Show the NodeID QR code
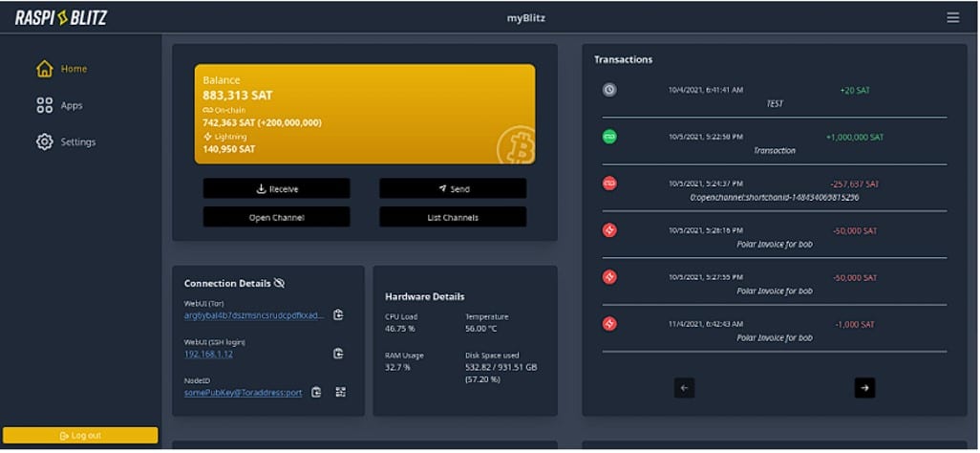980x453 pixels. (340, 392)
